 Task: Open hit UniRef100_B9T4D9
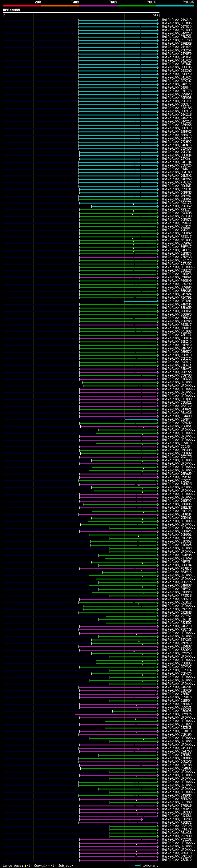point(177,30)
